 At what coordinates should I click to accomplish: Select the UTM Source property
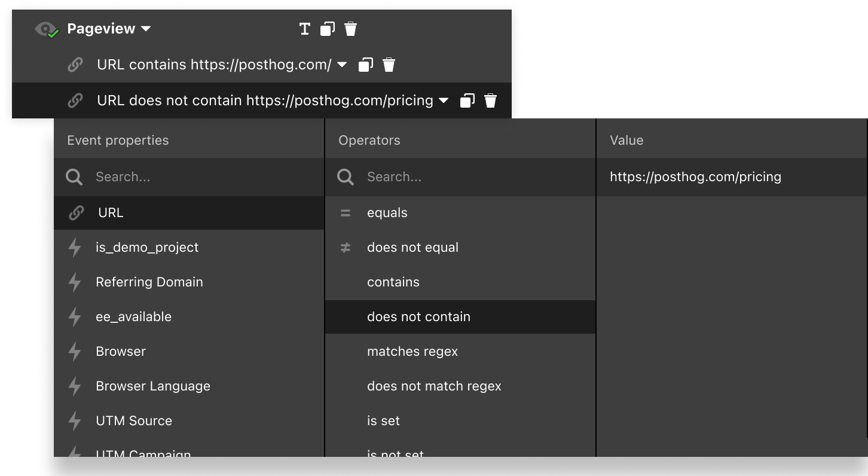pyautogui.click(x=189, y=421)
